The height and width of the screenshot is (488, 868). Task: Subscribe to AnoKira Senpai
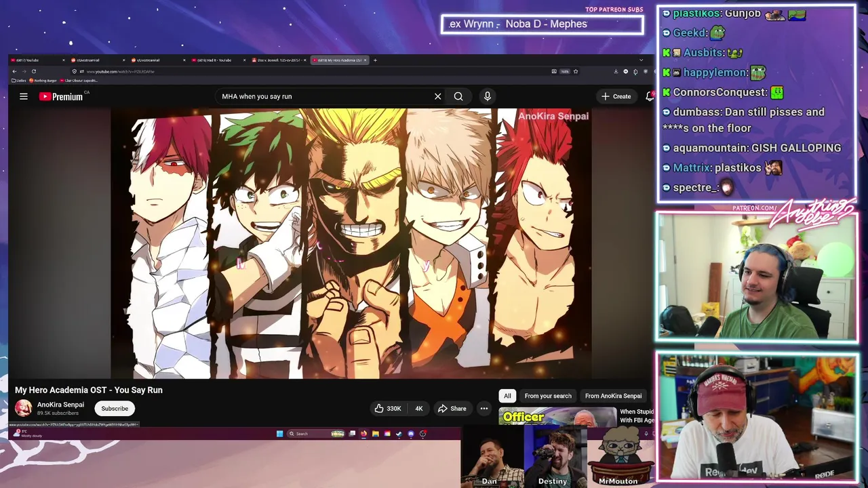pos(115,408)
